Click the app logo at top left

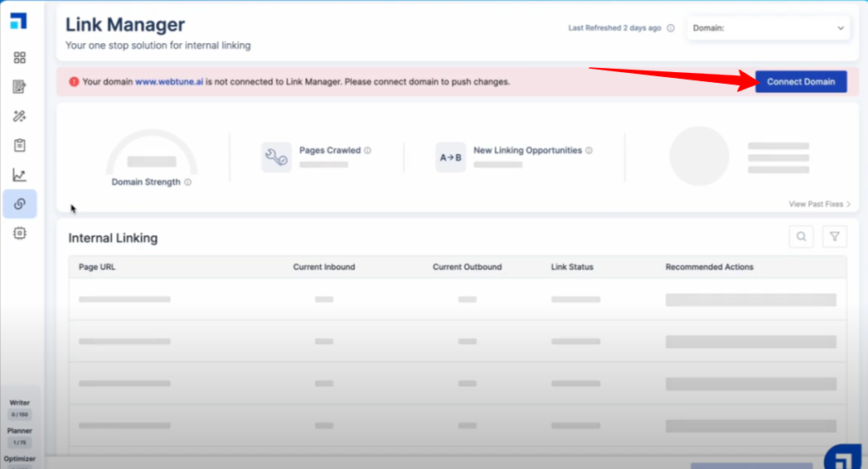tap(18, 22)
